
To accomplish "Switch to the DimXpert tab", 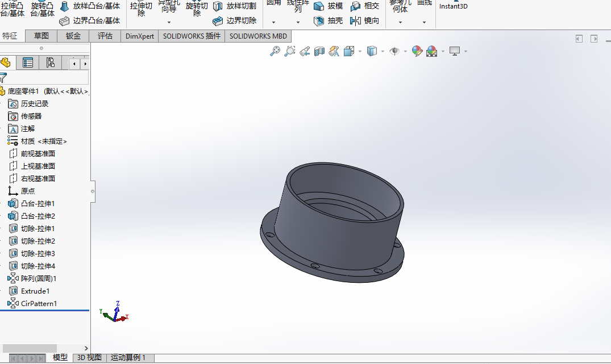I will (x=140, y=36).
